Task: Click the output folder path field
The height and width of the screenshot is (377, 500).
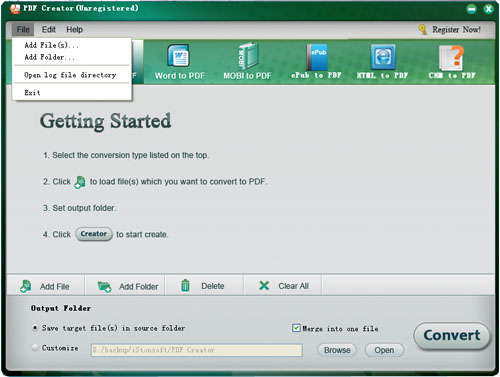Action: [197, 350]
